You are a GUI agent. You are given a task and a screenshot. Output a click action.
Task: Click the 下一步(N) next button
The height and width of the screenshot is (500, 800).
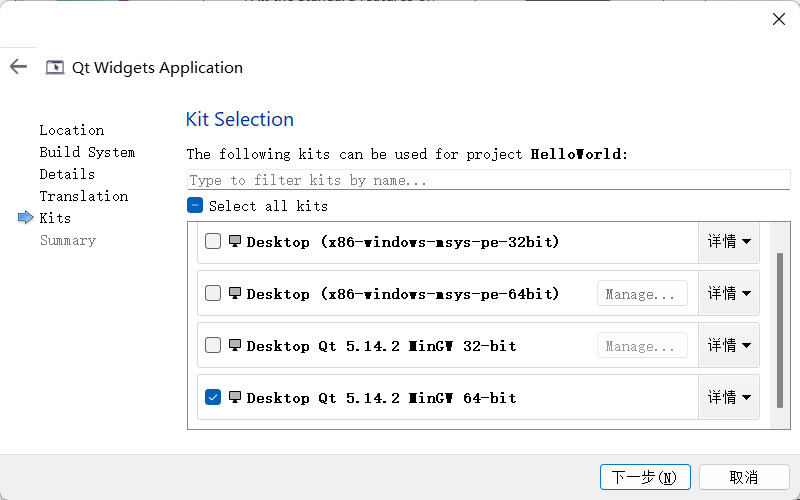pos(644,477)
